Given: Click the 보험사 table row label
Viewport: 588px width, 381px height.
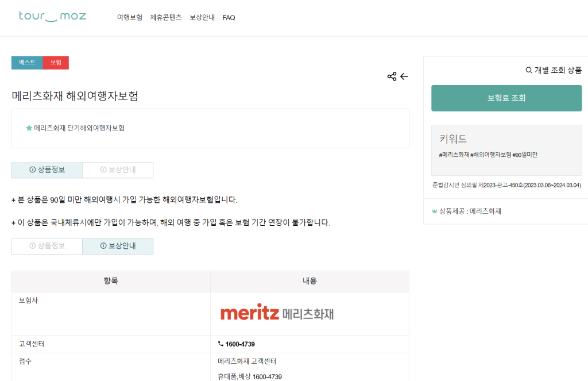Looking at the screenshot, I should [x=29, y=301].
